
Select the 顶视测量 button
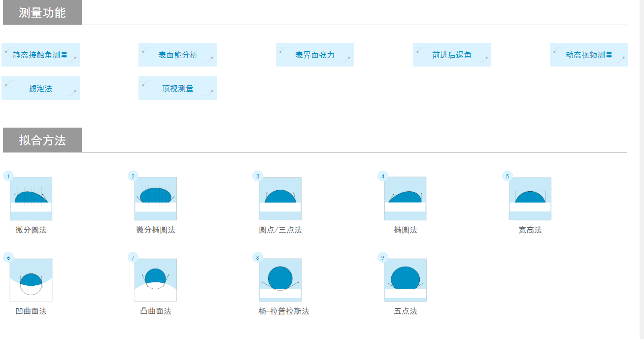point(177,88)
